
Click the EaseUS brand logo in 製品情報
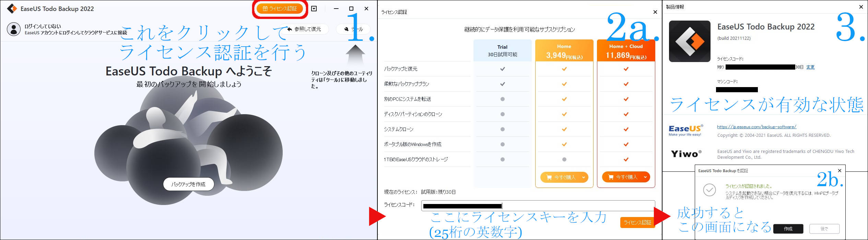[x=686, y=130]
